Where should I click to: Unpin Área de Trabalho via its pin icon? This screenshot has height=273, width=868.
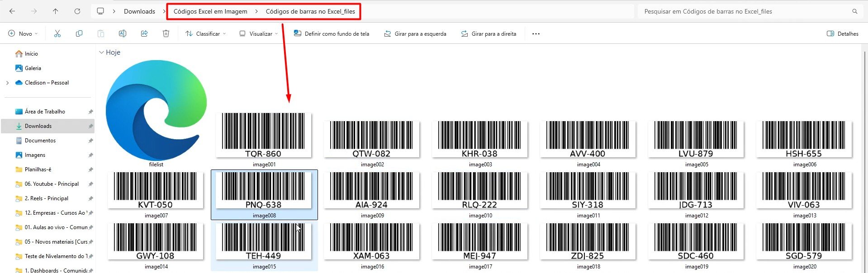[x=90, y=112]
